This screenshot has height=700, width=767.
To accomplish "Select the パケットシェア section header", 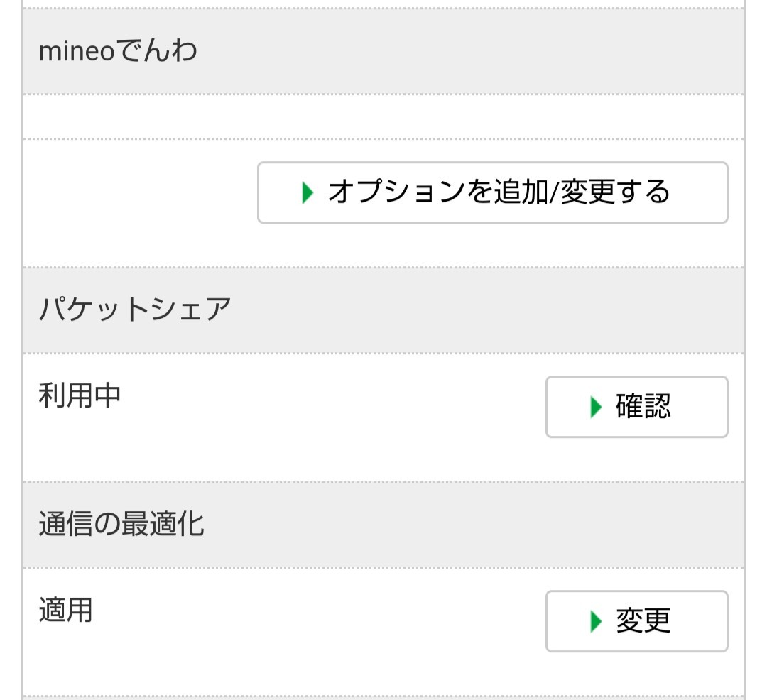I will coord(383,310).
